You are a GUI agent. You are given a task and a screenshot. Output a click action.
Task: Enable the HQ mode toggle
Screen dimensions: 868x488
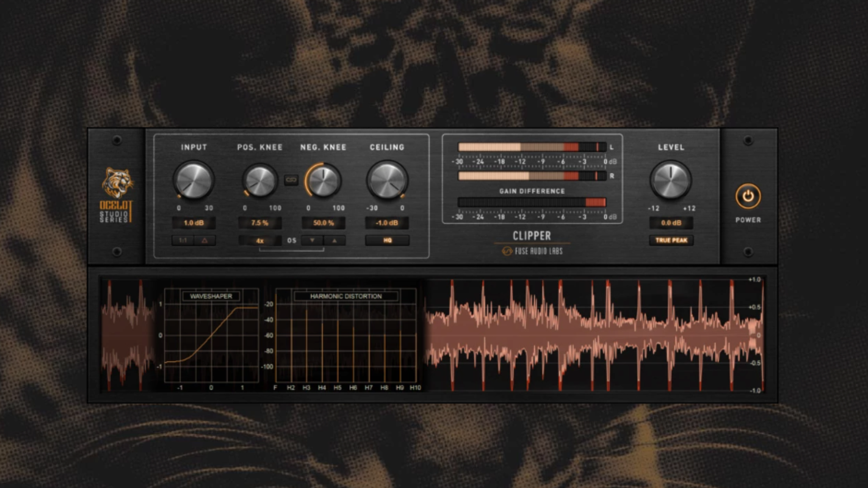coord(387,240)
